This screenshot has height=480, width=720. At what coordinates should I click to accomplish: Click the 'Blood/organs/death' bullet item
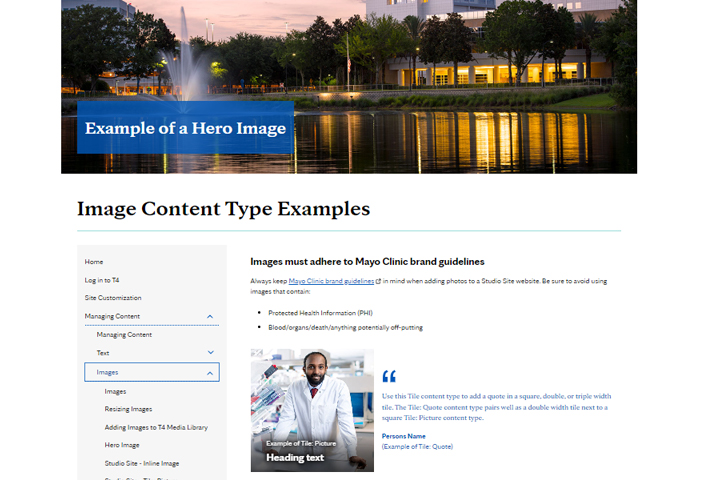coord(345,328)
